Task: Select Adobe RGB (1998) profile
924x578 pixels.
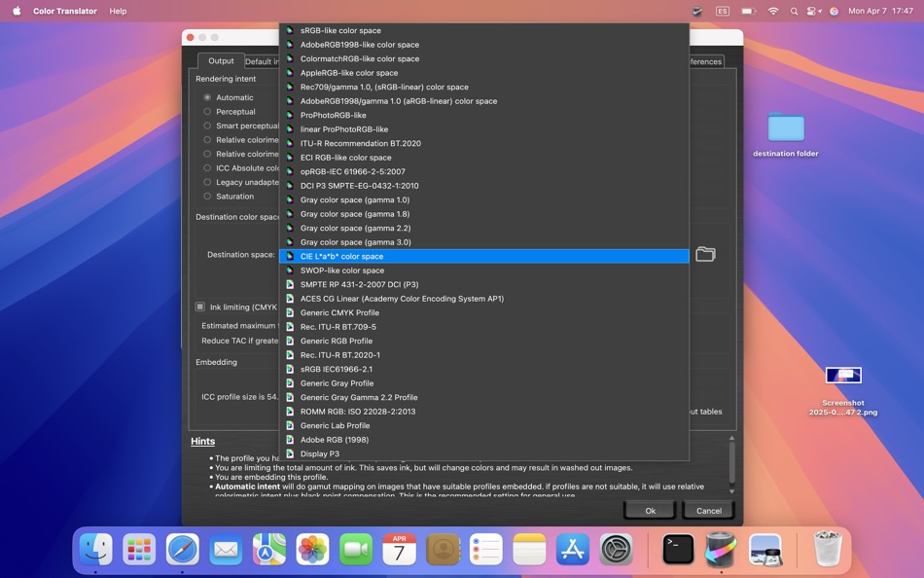Action: (483, 440)
